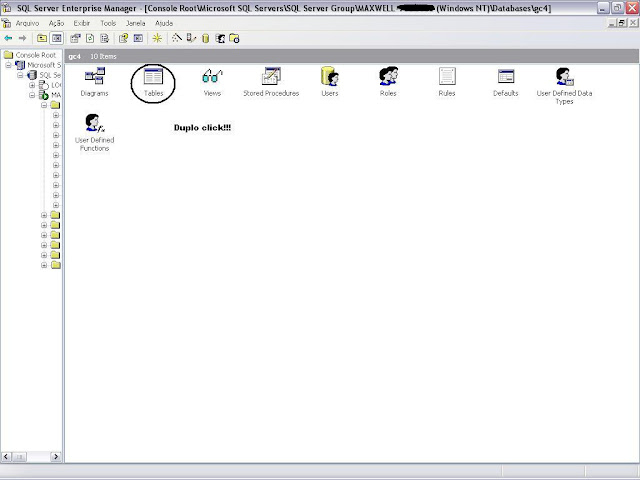Select the LOCAL server tree node
This screenshot has width=640, height=480.
pos(56,85)
